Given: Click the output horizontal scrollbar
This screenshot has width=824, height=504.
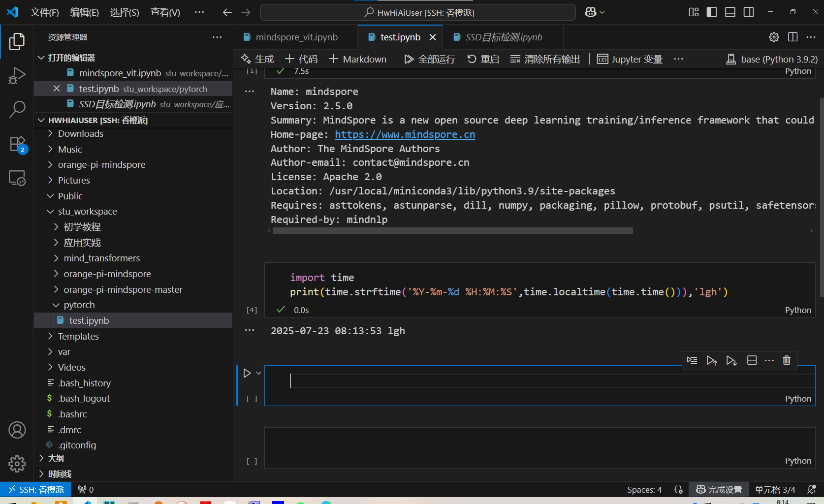Looking at the screenshot, I should pos(453,231).
